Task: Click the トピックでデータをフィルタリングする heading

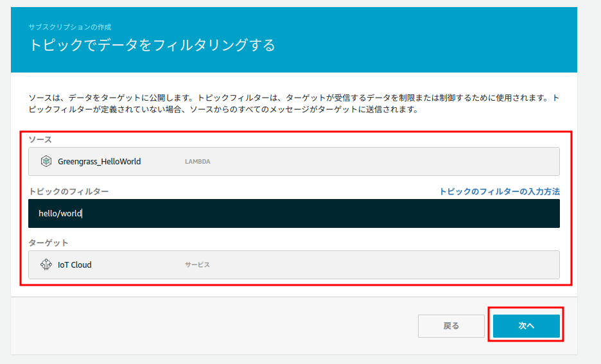Action: [x=152, y=45]
